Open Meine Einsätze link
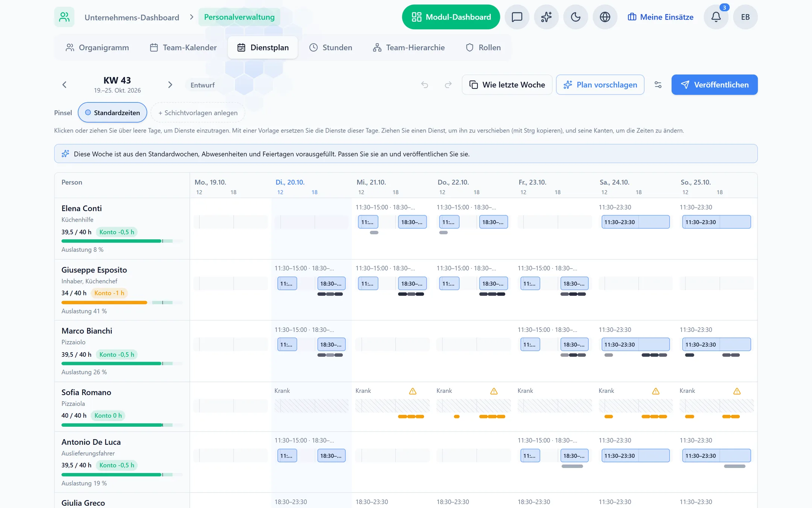Viewport: 812px width, 508px height. (x=661, y=17)
